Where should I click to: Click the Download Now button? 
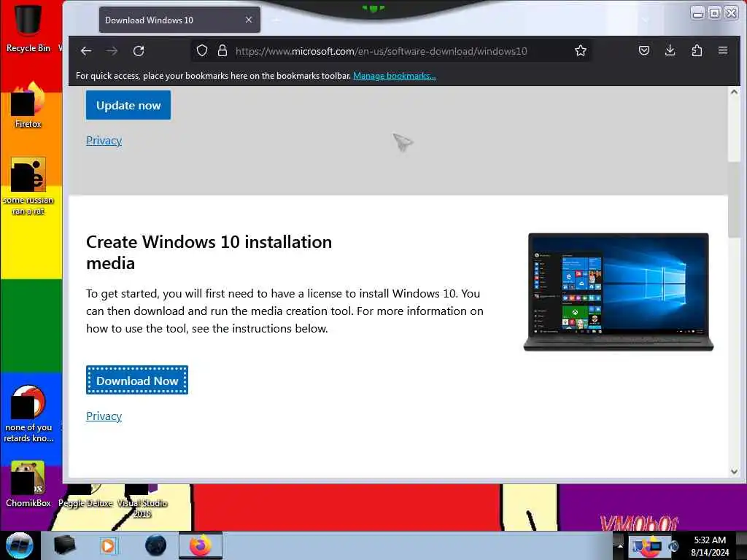(x=137, y=380)
